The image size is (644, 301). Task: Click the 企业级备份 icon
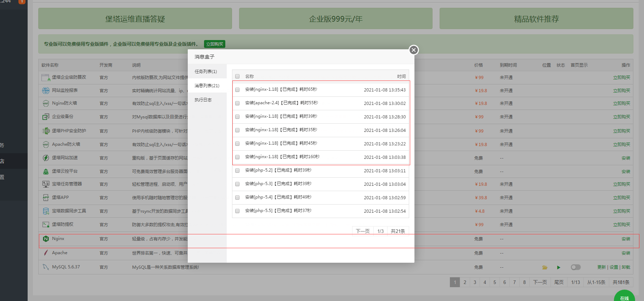[x=46, y=117]
